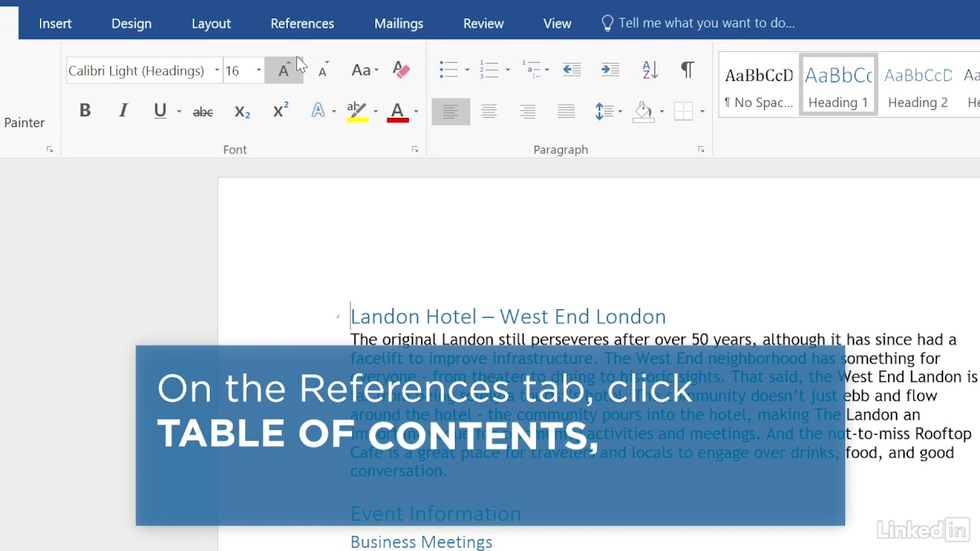980x551 pixels.
Task: Expand the Shading dropdown arrow
Action: click(x=661, y=112)
